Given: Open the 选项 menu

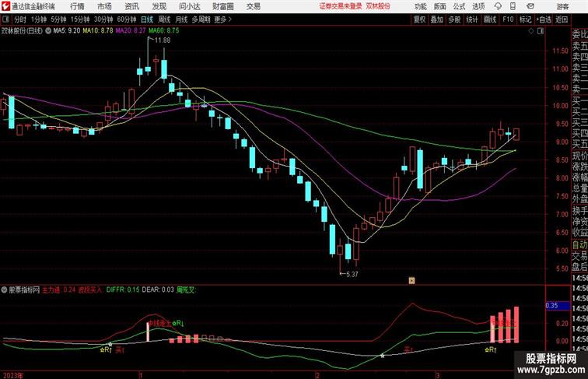Looking at the screenshot, I should point(478,6).
